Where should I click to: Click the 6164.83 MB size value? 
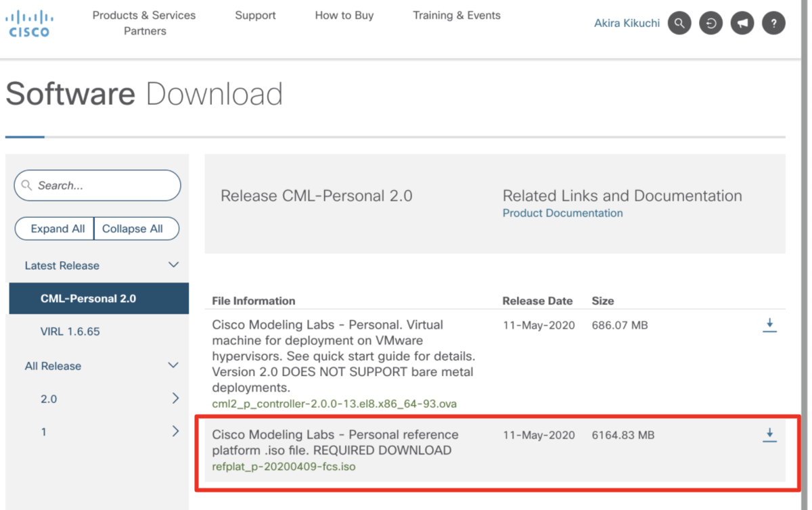point(623,435)
